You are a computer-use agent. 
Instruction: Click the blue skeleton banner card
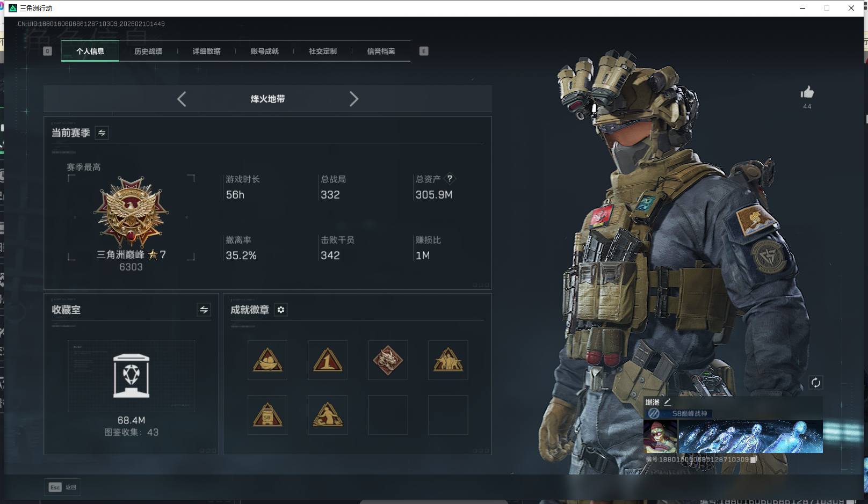click(750, 436)
